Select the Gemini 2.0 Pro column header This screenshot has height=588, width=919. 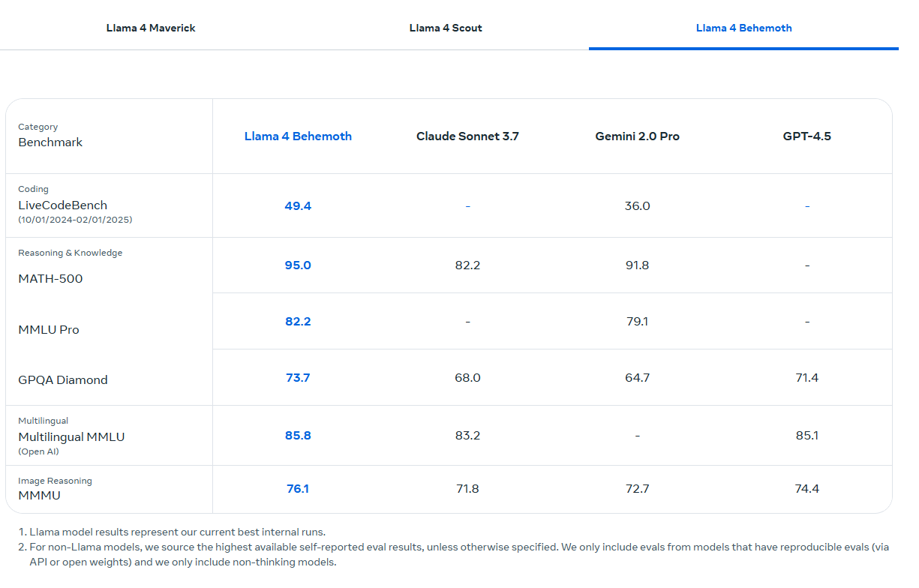637,136
